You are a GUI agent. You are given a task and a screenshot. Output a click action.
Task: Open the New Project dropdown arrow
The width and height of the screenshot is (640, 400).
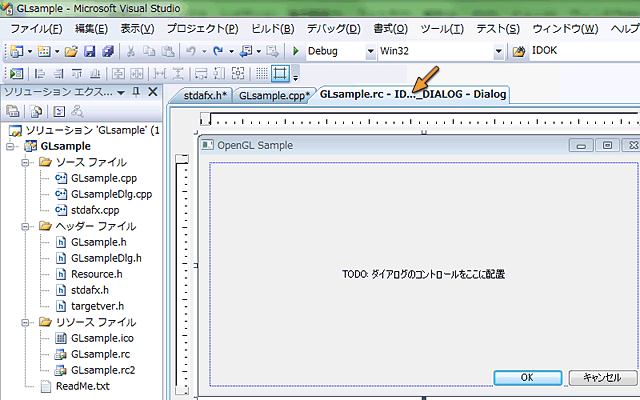pyautogui.click(x=30, y=51)
